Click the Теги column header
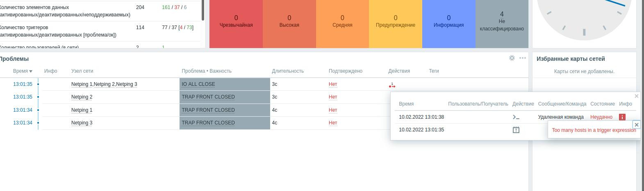644x191 pixels. [434, 71]
